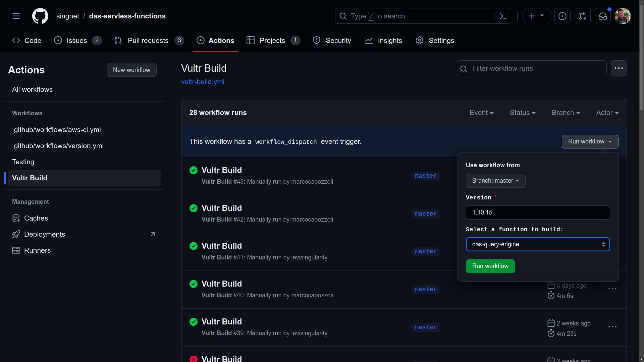
Task: Click success status icon of run #39
Action: click(194, 322)
